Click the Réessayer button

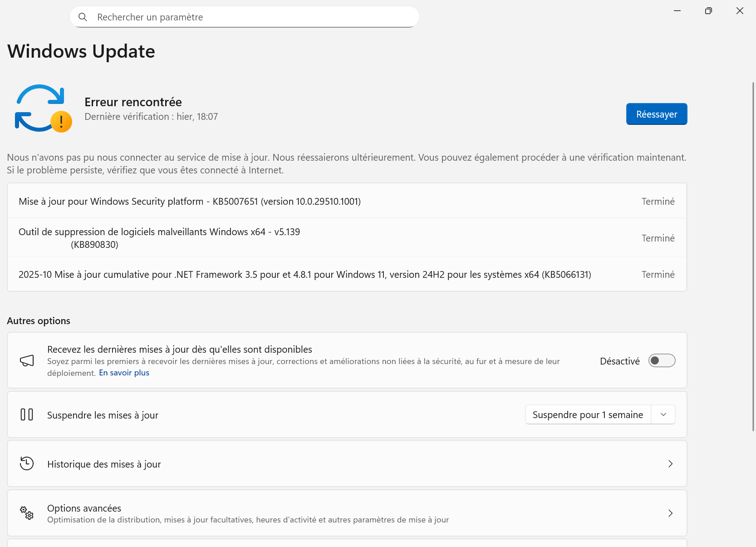coord(657,114)
